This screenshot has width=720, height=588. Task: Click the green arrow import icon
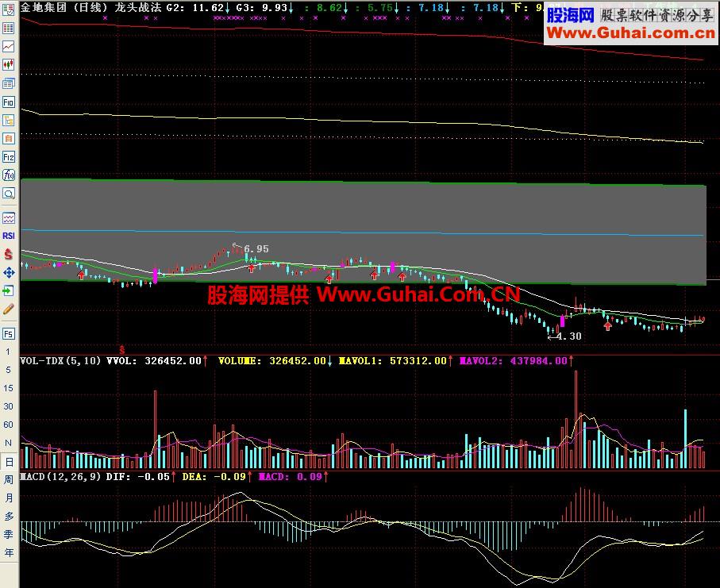coord(8,290)
